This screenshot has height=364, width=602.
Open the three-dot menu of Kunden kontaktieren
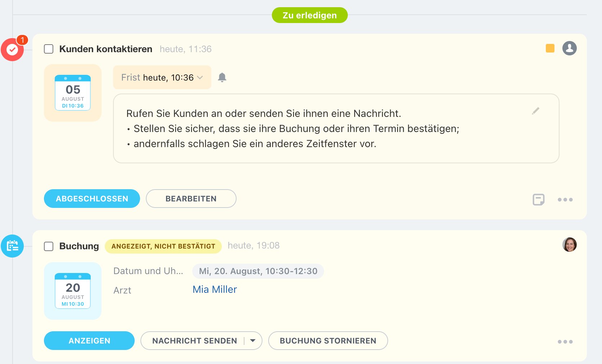click(x=565, y=200)
